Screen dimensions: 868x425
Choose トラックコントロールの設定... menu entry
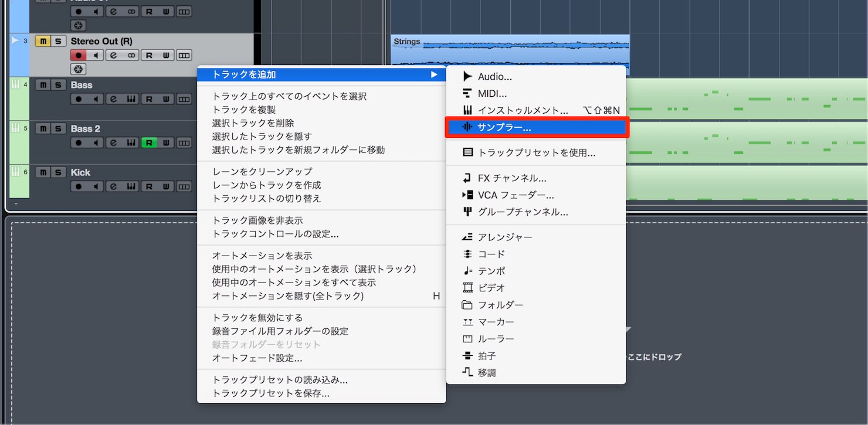(x=321, y=234)
